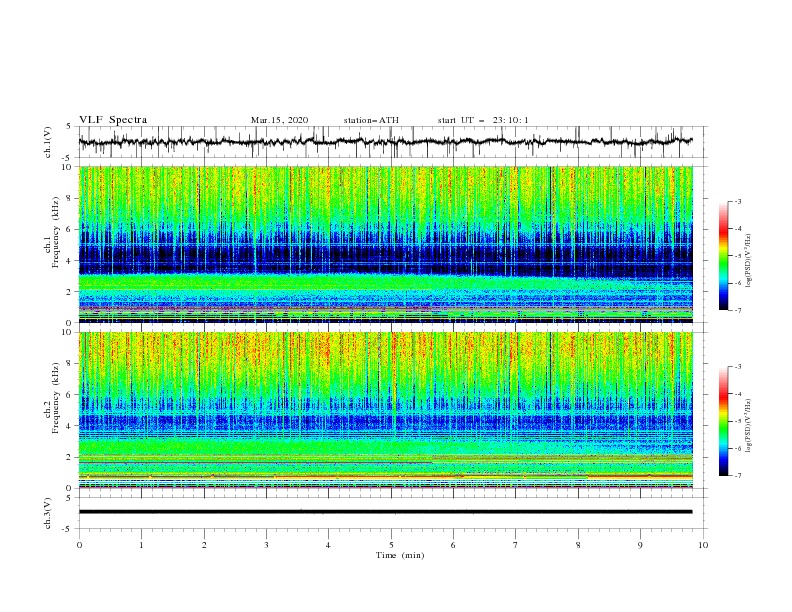Click the ch.2 frequency axis "6" tick
792x612 pixels.
pyautogui.click(x=71, y=395)
